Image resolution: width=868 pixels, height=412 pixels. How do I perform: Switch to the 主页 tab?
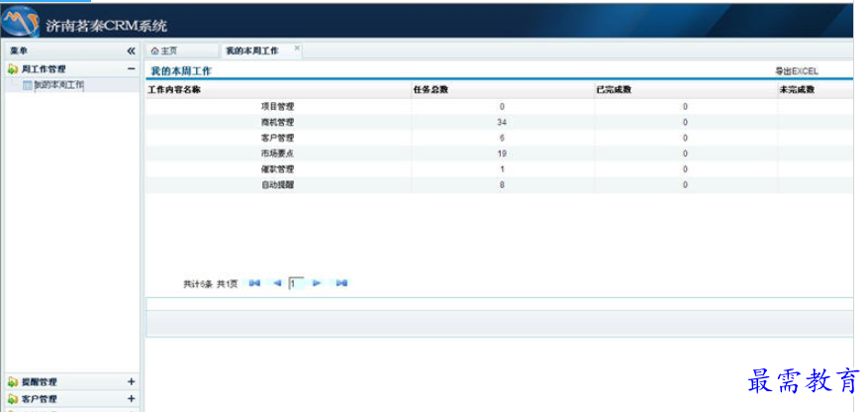(x=182, y=51)
